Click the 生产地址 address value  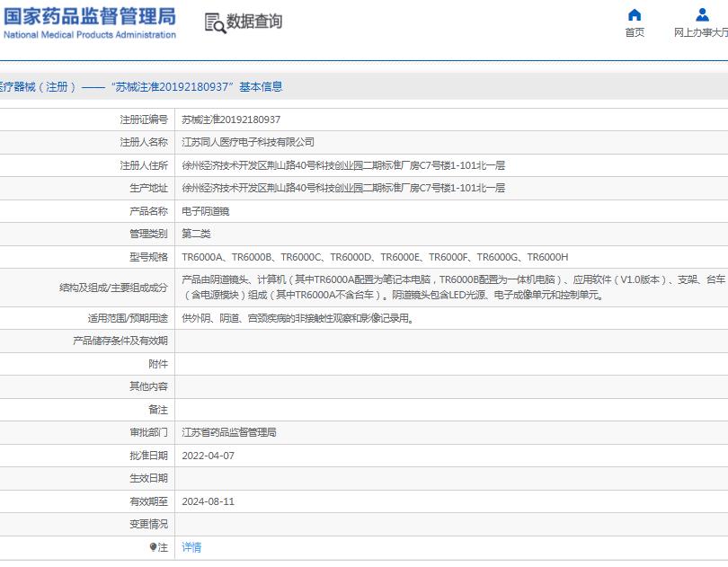pyautogui.click(x=343, y=188)
